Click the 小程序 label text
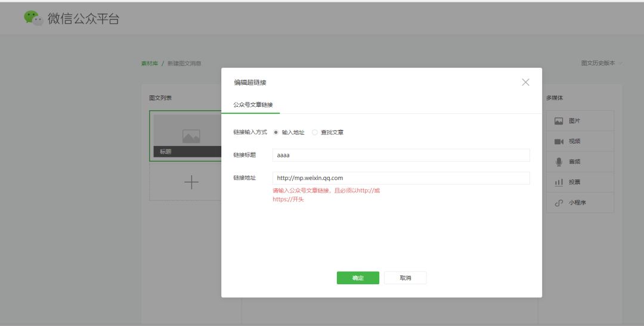Screen dimensions: 644x326 coord(577,203)
